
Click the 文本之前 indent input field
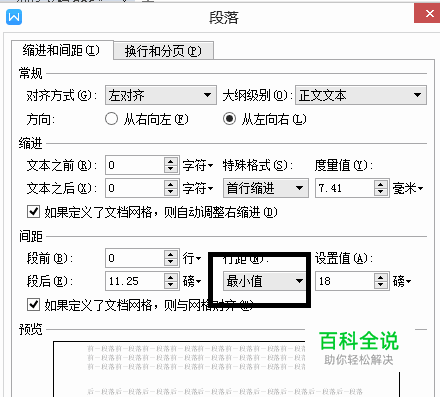click(135, 165)
